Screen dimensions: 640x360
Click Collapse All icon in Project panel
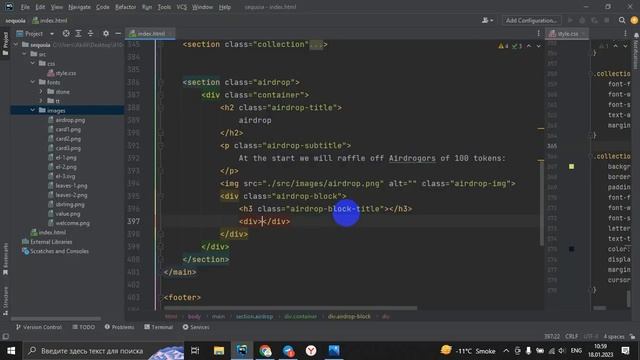[90, 33]
